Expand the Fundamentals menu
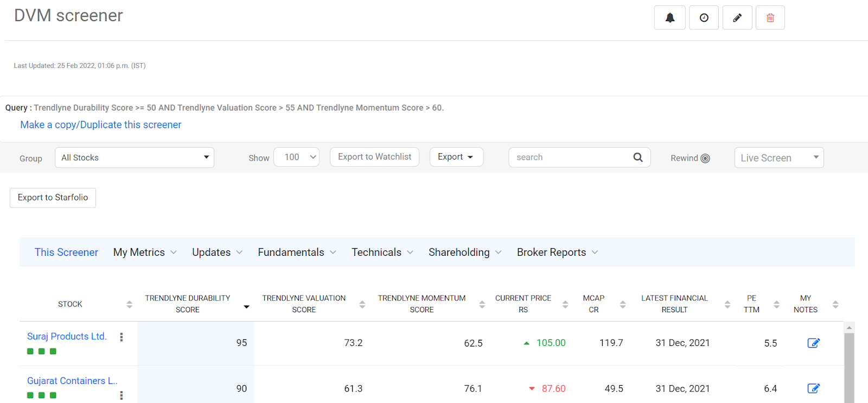The width and height of the screenshot is (868, 403). [x=297, y=252]
